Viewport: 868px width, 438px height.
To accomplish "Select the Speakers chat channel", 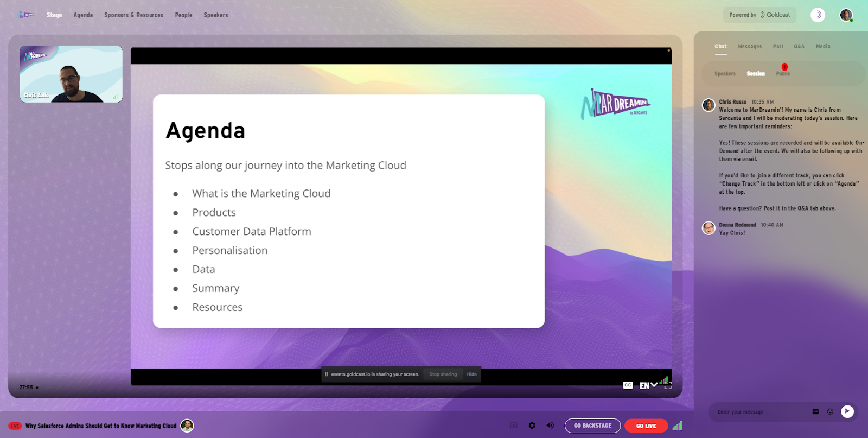I will point(725,74).
